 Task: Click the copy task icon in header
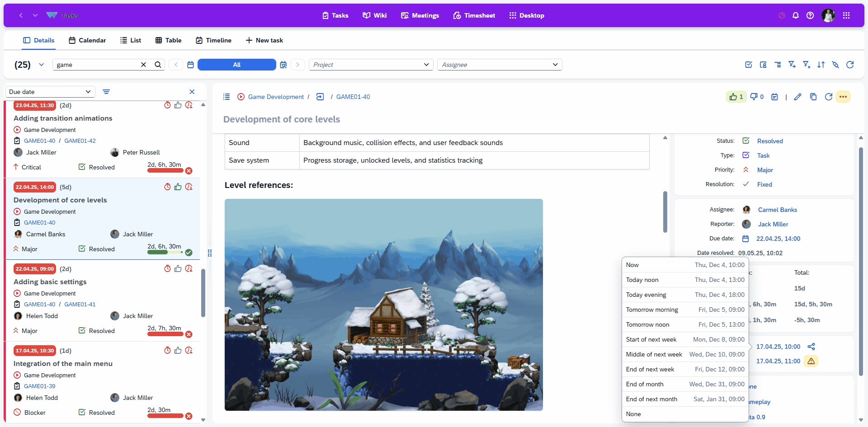tap(813, 97)
